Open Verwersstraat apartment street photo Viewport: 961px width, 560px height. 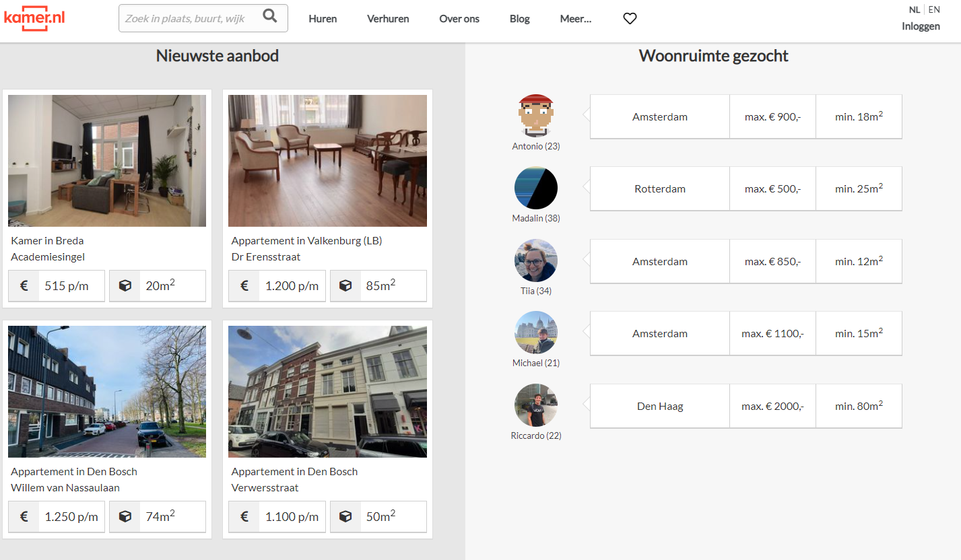click(327, 391)
